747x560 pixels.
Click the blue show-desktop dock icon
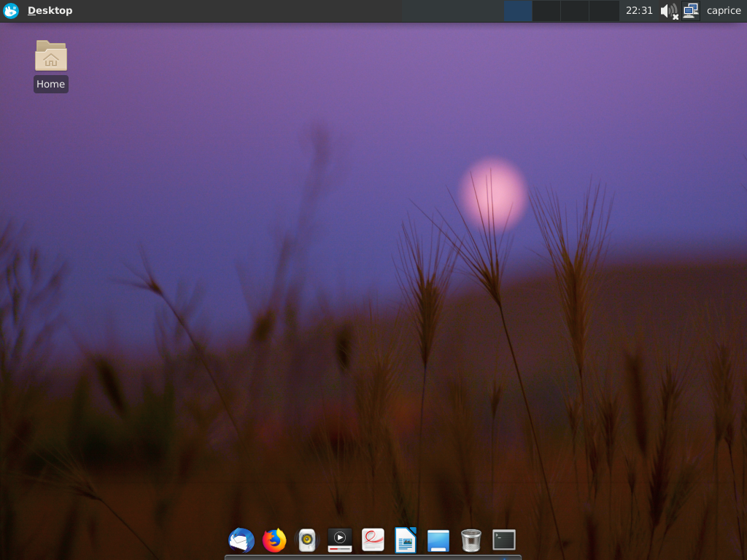tap(438, 541)
